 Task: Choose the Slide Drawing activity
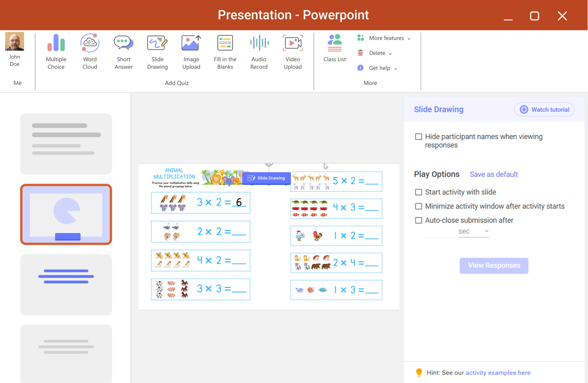coord(157,51)
